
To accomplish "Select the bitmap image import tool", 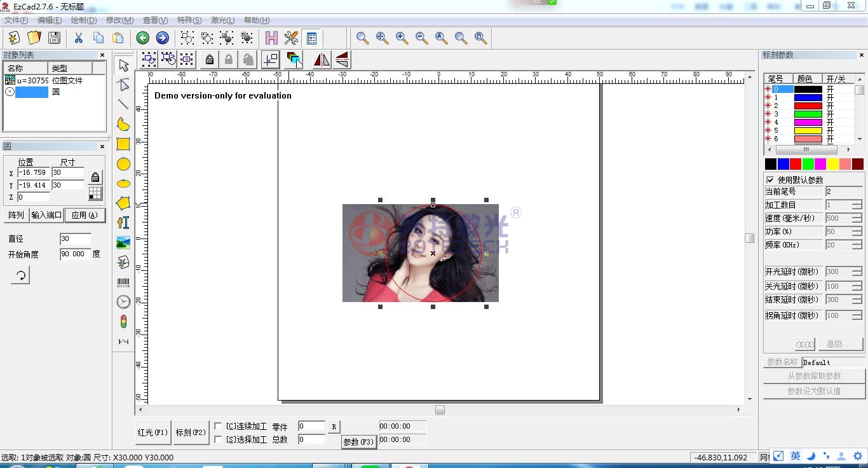I will pos(123,242).
